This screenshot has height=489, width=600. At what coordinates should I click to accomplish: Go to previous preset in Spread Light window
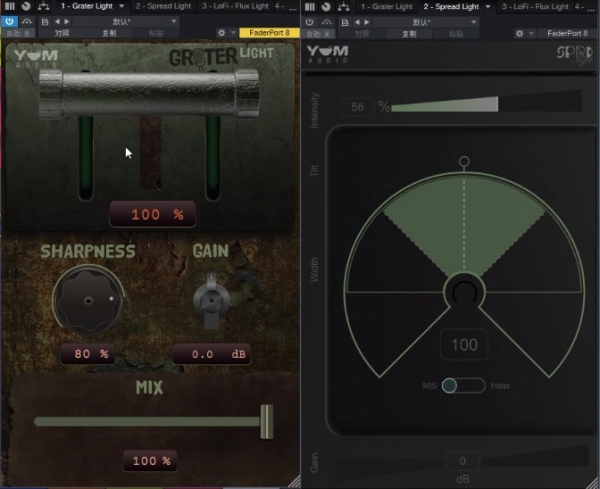[x=357, y=22]
